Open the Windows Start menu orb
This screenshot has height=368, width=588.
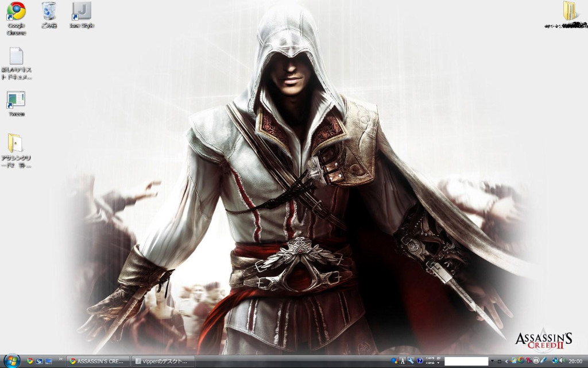[x=11, y=361]
